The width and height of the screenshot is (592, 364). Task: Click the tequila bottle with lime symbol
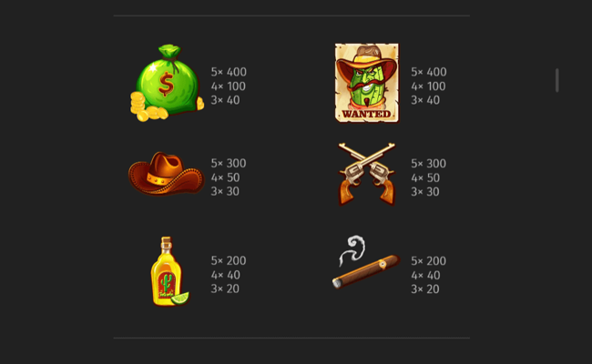click(169, 271)
